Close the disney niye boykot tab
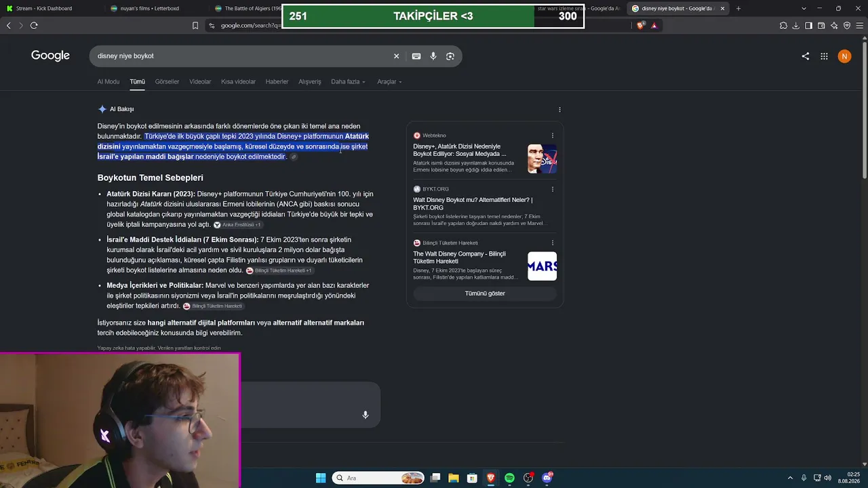Image resolution: width=868 pixels, height=488 pixels. (x=722, y=8)
